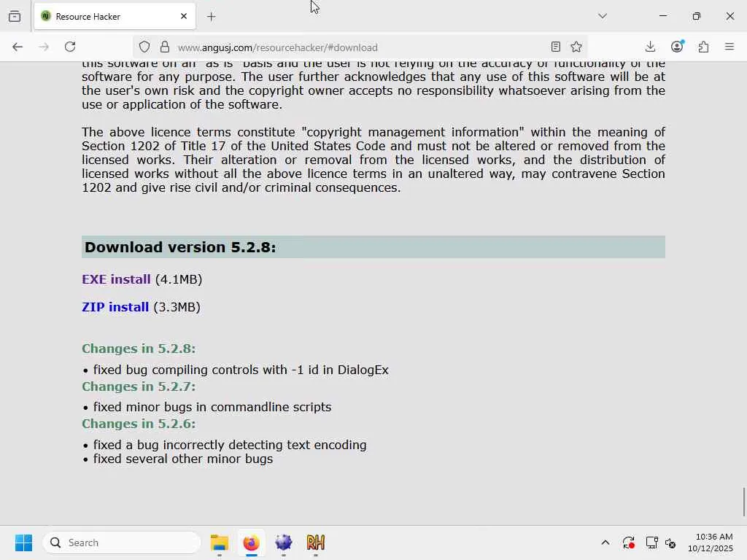Click the text about commandline scripts fix

tap(212, 407)
